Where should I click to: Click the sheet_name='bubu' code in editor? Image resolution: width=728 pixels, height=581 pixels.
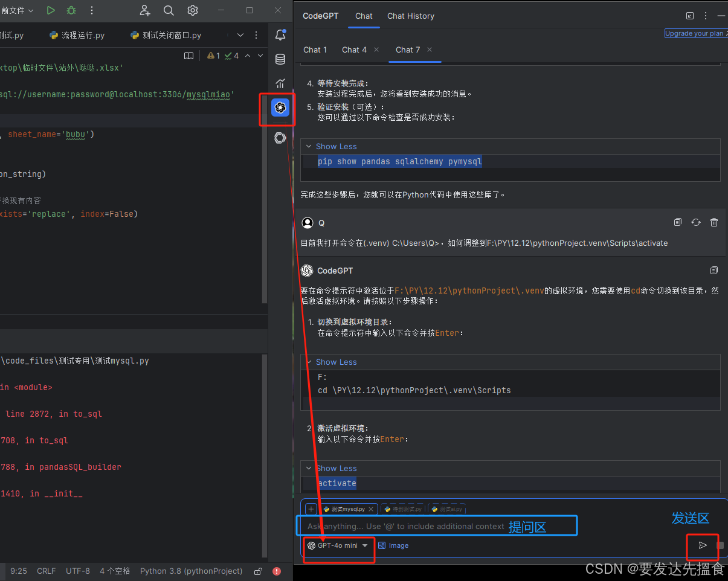(x=51, y=134)
